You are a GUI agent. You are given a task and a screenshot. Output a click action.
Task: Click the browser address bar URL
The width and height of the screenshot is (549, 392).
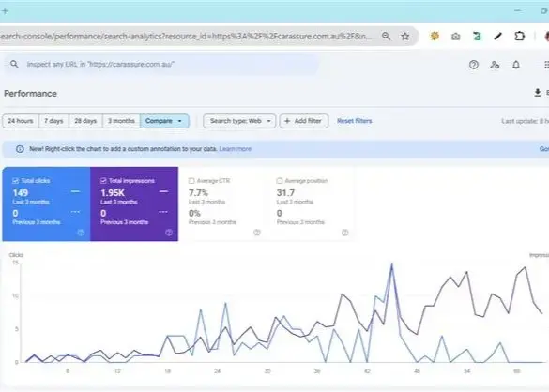(186, 36)
